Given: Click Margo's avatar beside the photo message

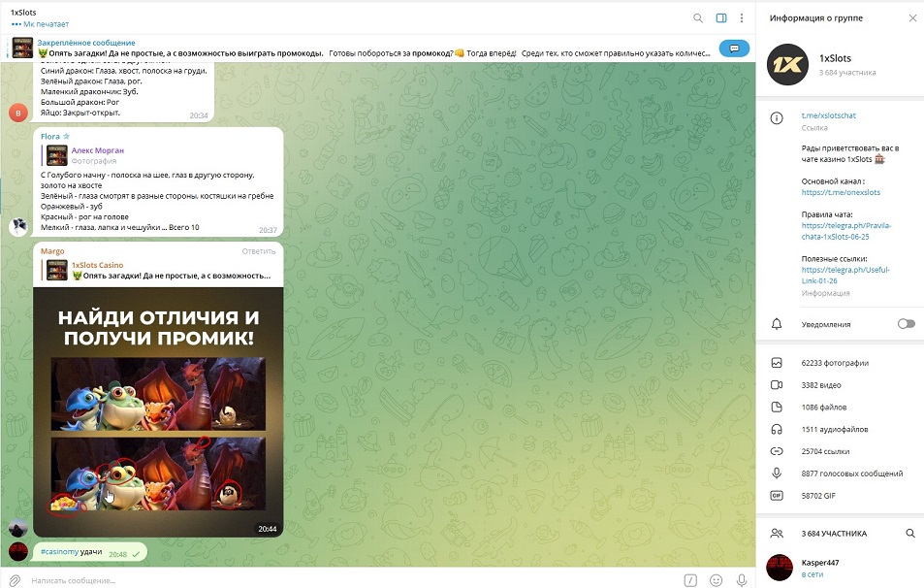Looking at the screenshot, I should pos(18,527).
